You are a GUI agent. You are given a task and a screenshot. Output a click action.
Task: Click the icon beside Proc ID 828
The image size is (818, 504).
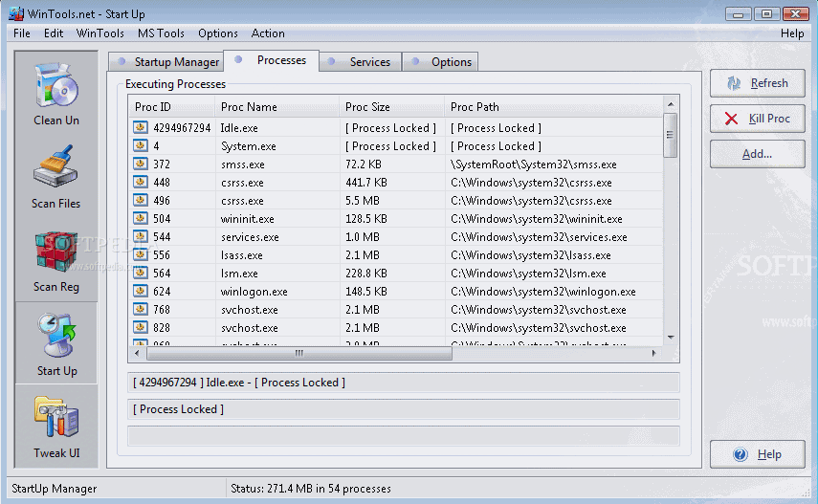(x=141, y=328)
